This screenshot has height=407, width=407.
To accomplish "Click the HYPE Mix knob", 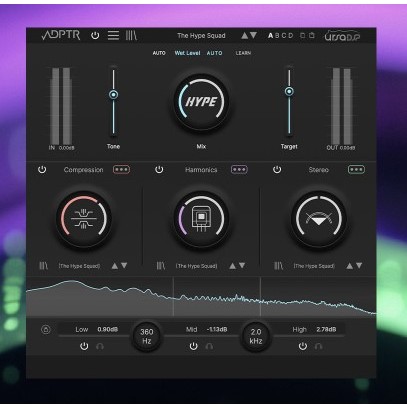I will coord(201,102).
